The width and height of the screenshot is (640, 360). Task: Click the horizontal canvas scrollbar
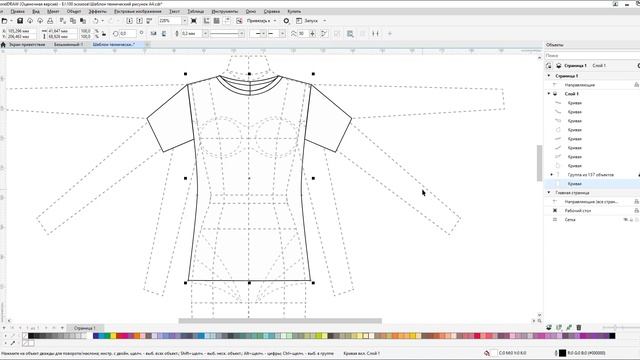(x=280, y=321)
